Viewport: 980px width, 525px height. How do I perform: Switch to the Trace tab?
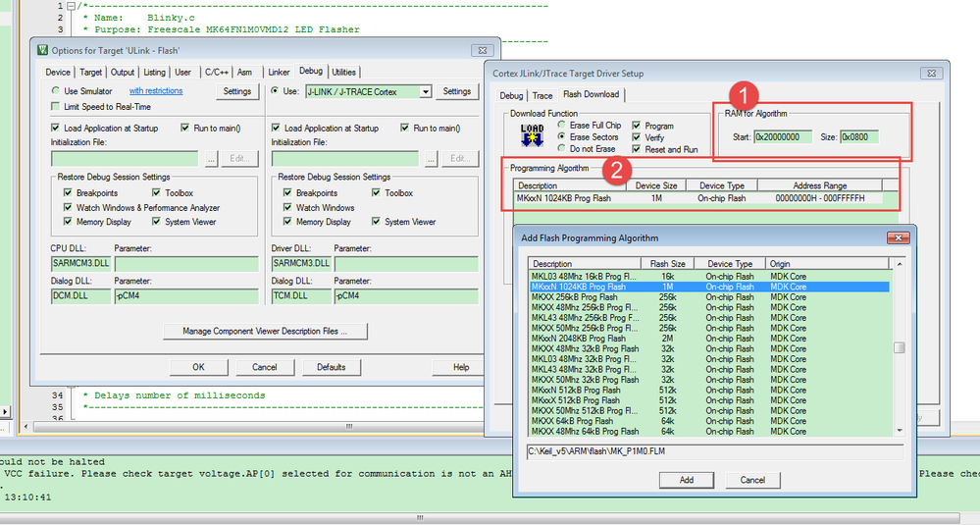click(542, 95)
